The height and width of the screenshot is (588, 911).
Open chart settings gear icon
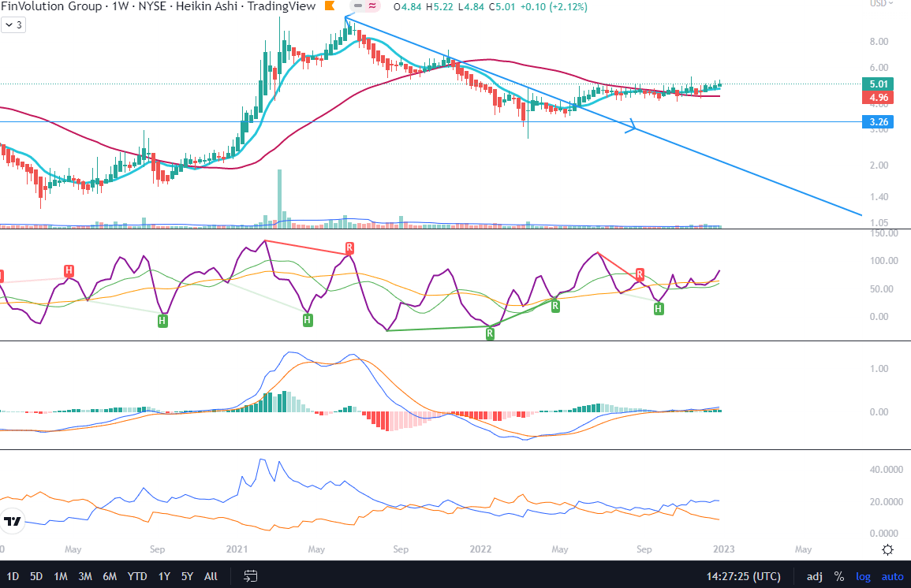click(x=888, y=549)
